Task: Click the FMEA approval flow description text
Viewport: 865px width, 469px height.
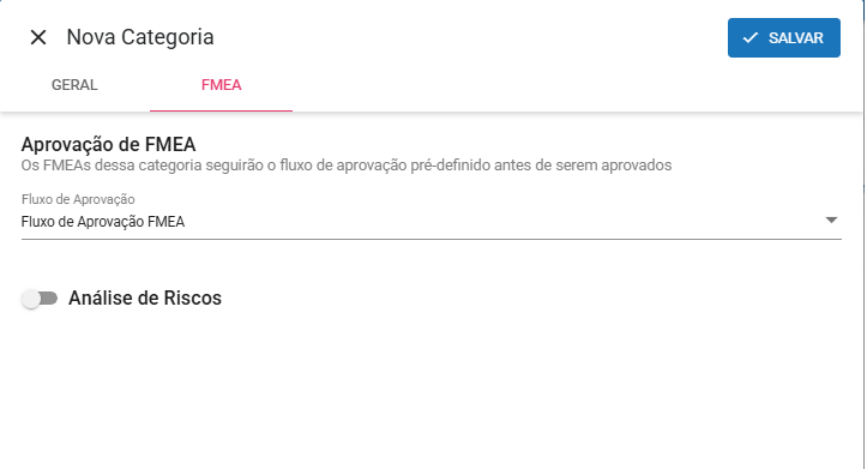Action: (345, 165)
